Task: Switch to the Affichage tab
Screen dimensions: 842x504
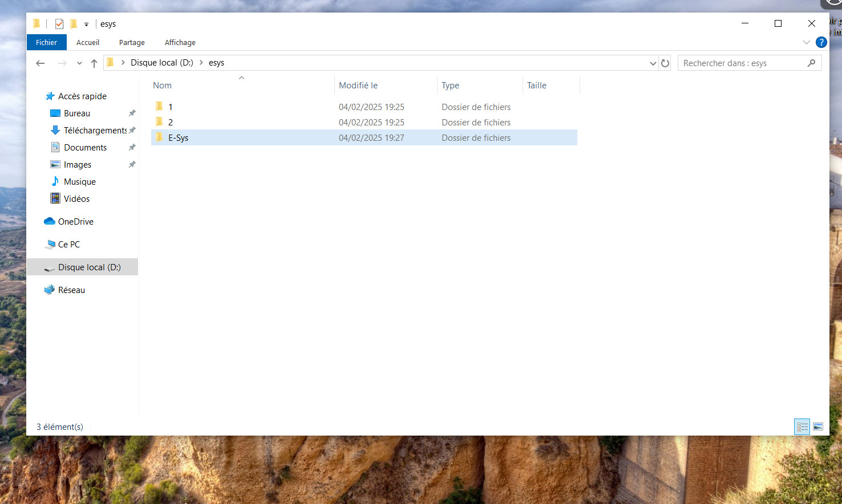Action: (x=180, y=42)
